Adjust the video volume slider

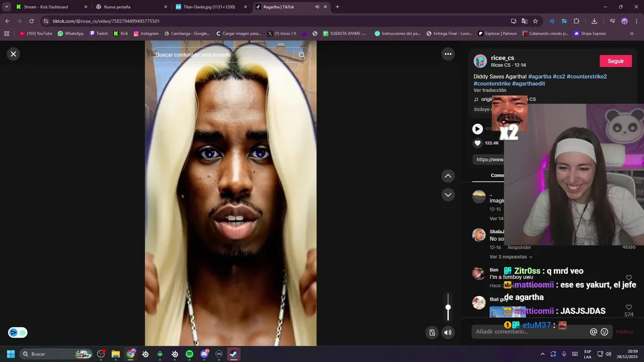(448, 307)
